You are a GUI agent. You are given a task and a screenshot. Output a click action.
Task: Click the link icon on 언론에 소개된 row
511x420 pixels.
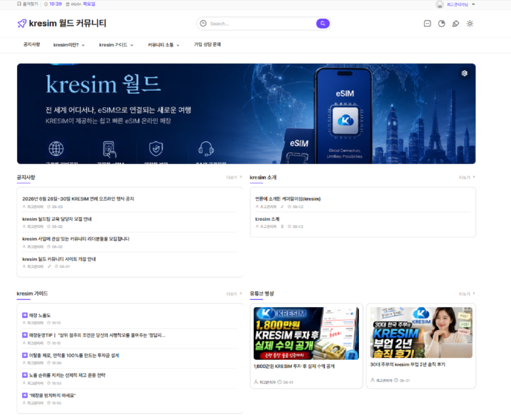[x=282, y=206]
